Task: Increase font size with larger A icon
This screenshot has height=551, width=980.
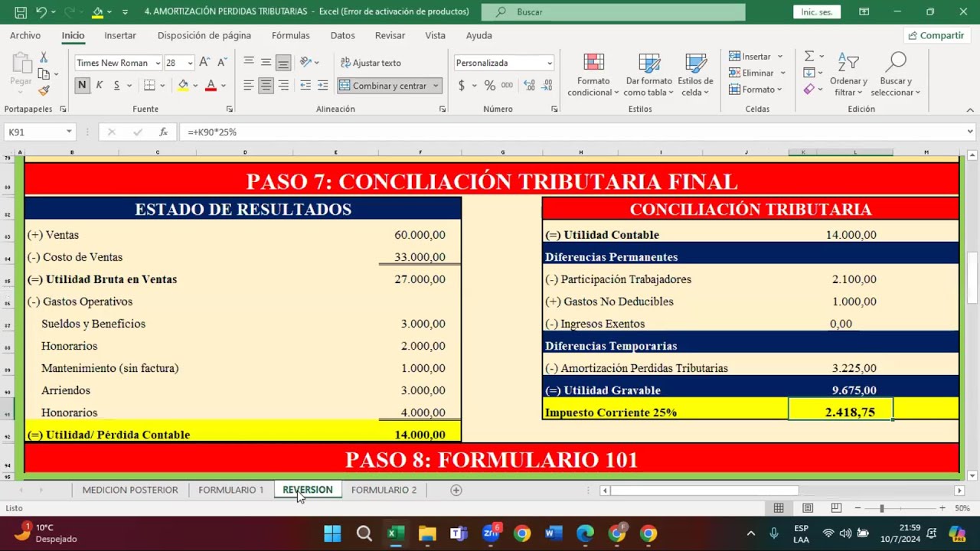Action: coord(204,63)
